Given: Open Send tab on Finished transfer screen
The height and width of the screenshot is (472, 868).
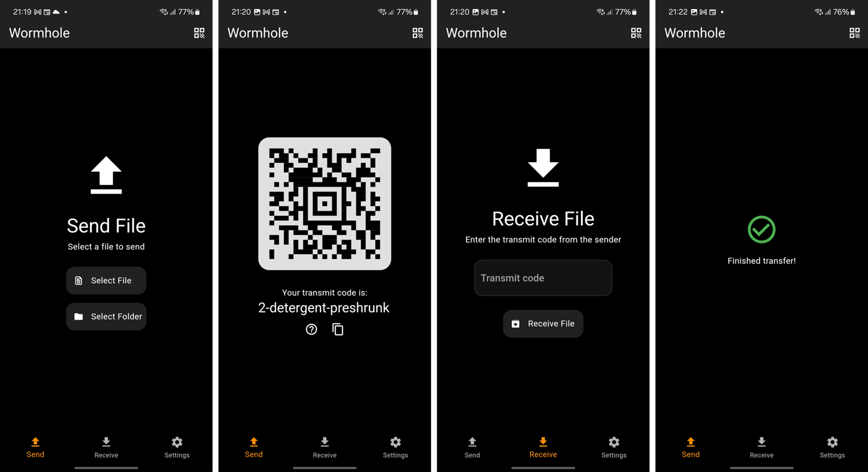Looking at the screenshot, I should (x=691, y=448).
